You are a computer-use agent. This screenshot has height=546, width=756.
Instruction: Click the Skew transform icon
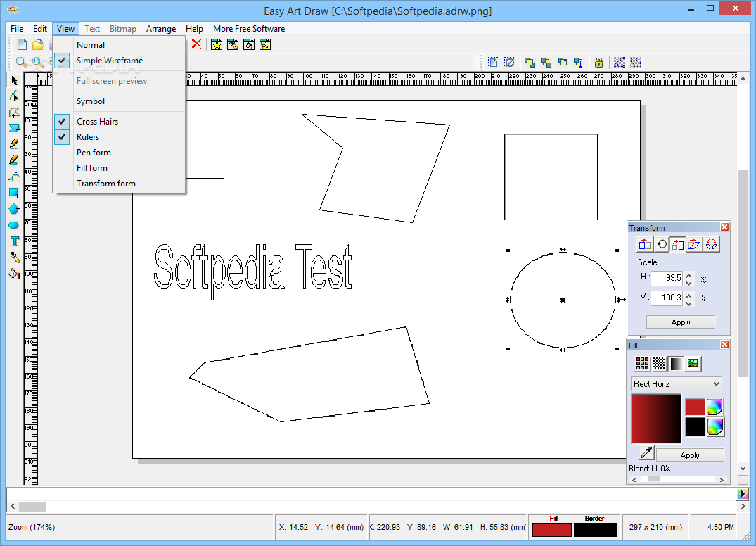pyautogui.click(x=694, y=245)
